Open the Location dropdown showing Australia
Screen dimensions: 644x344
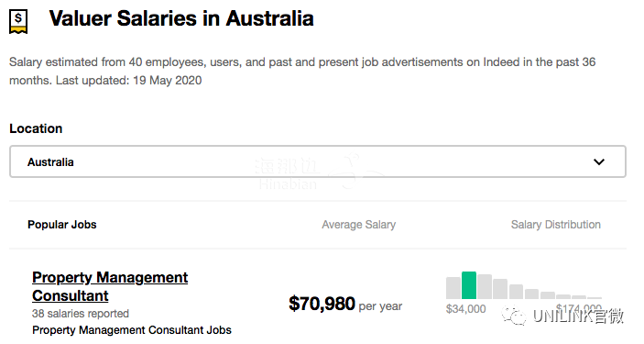click(318, 161)
